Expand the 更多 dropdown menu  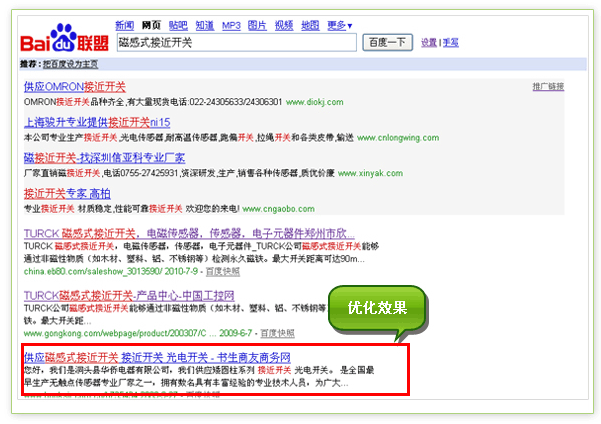340,24
